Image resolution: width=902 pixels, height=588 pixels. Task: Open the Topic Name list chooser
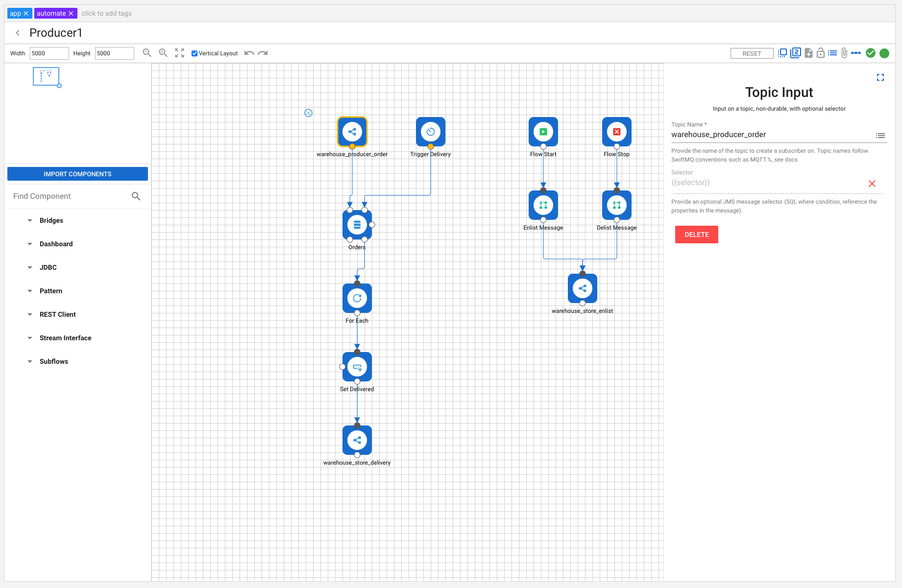pyautogui.click(x=880, y=136)
